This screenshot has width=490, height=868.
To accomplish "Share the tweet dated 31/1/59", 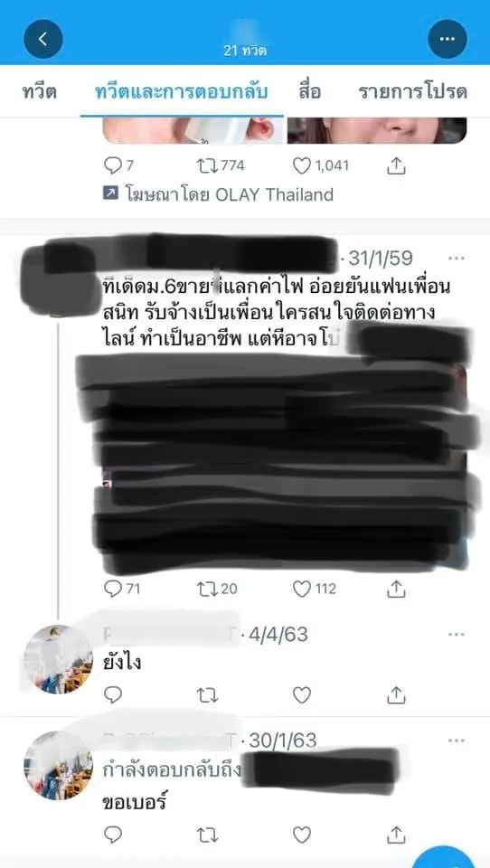I will (x=396, y=589).
